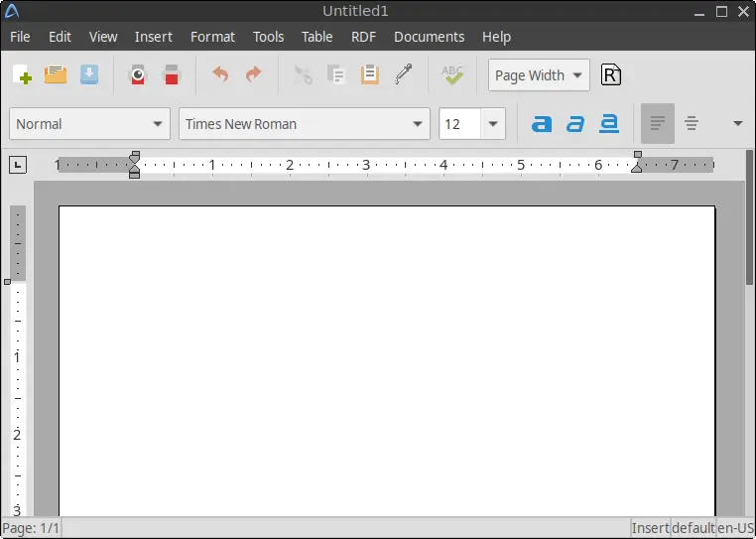Click the font size 12 input field

pyautogui.click(x=460, y=124)
